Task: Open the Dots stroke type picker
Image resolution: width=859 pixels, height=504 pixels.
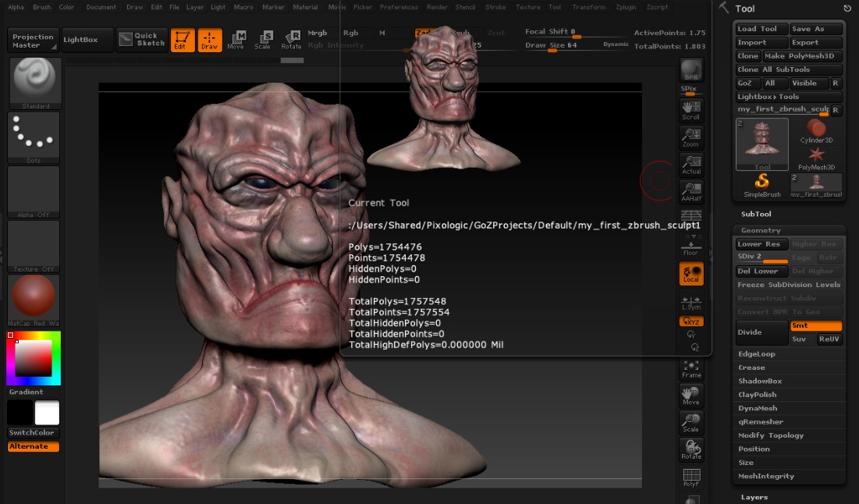Action: click(34, 137)
